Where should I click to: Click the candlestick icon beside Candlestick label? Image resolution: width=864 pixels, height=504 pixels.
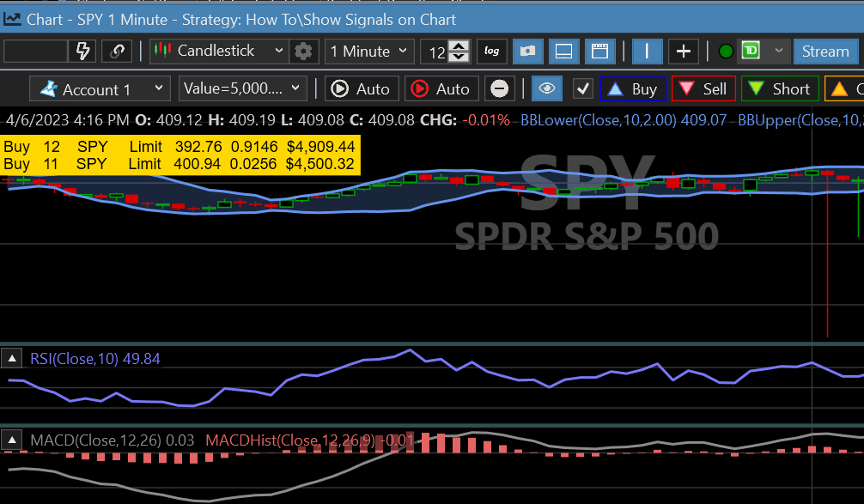pyautogui.click(x=162, y=51)
